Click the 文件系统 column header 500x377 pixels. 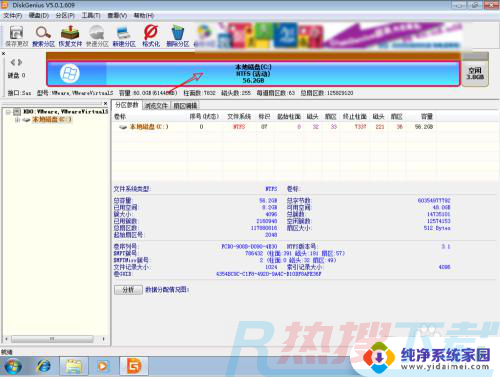click(239, 117)
